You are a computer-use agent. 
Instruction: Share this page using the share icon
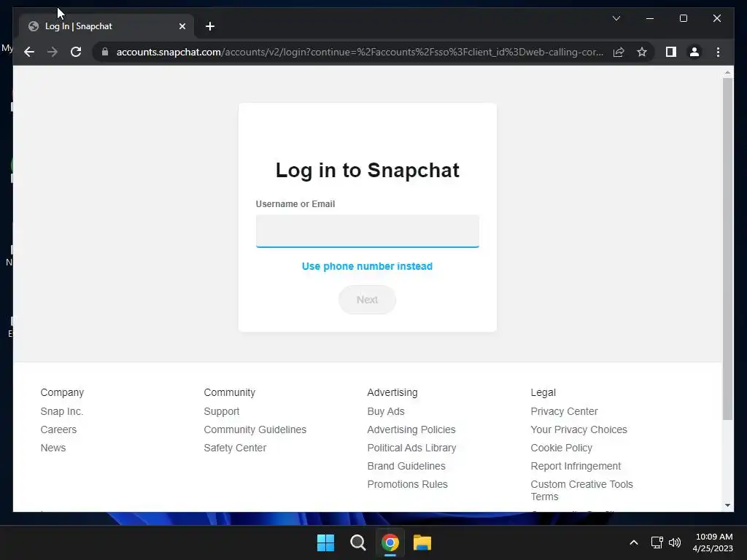pyautogui.click(x=619, y=52)
